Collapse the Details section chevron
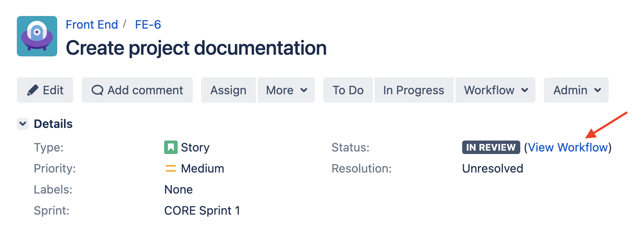Screen dimensions: 644x239 coord(23,124)
